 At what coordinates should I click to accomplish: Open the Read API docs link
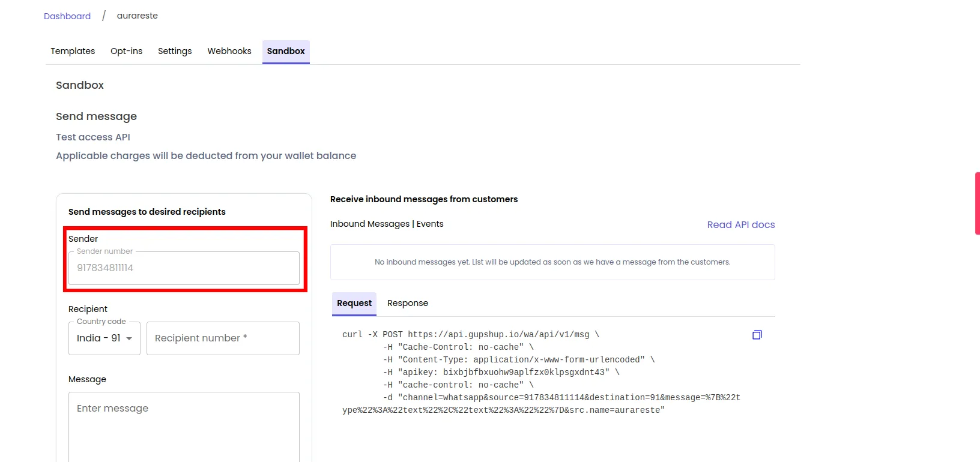tap(741, 224)
